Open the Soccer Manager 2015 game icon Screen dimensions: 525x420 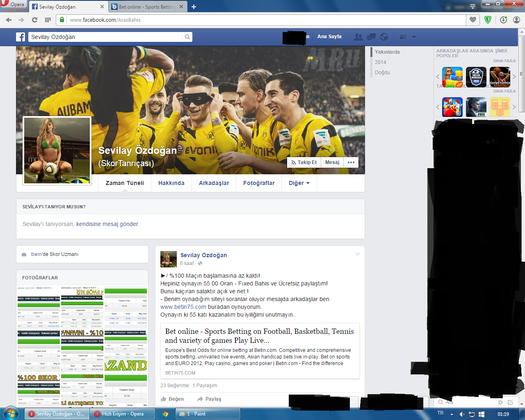point(476,77)
